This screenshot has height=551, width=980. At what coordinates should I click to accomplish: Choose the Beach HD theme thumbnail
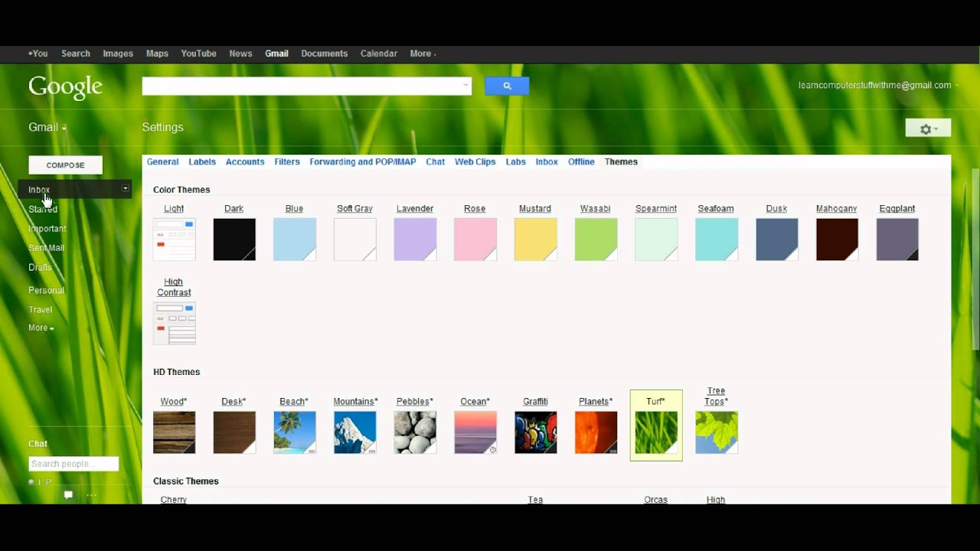(x=295, y=432)
